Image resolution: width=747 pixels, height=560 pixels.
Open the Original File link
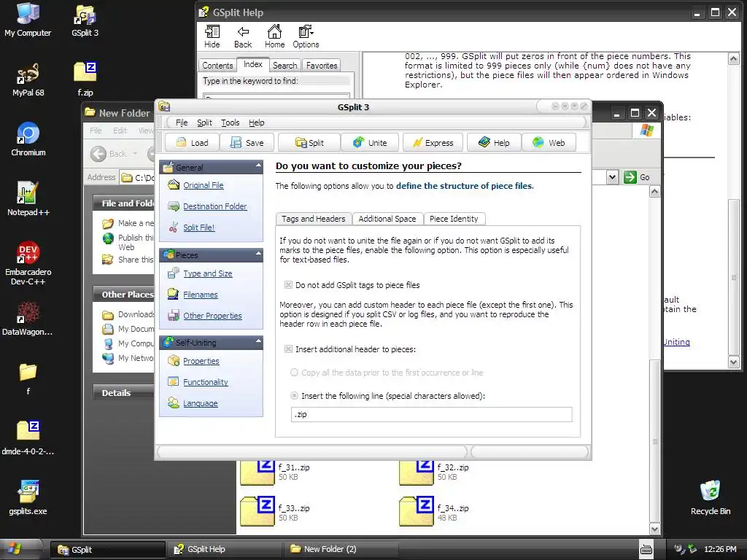point(203,185)
